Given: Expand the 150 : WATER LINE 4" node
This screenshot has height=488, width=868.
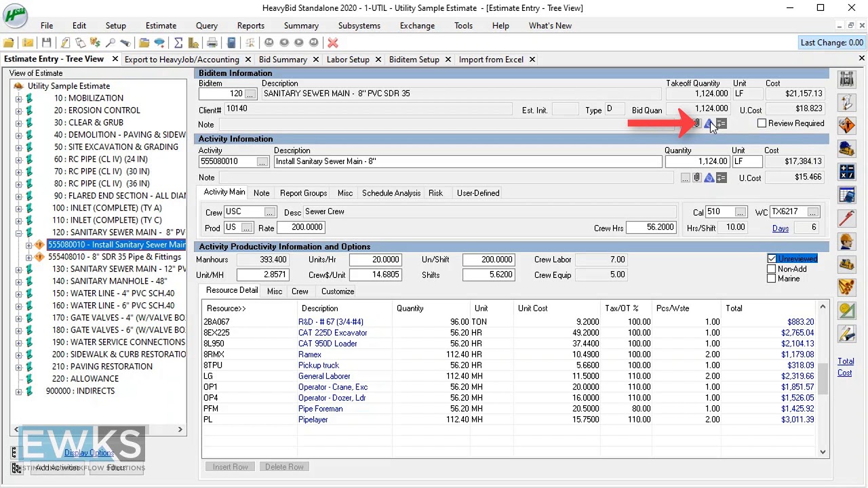Looking at the screenshot, I should tap(18, 293).
